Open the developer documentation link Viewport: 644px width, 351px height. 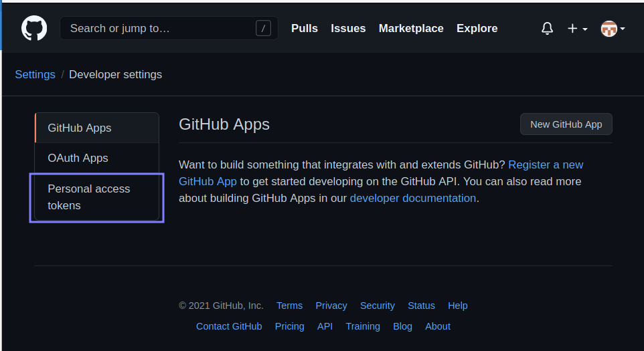pyautogui.click(x=412, y=198)
